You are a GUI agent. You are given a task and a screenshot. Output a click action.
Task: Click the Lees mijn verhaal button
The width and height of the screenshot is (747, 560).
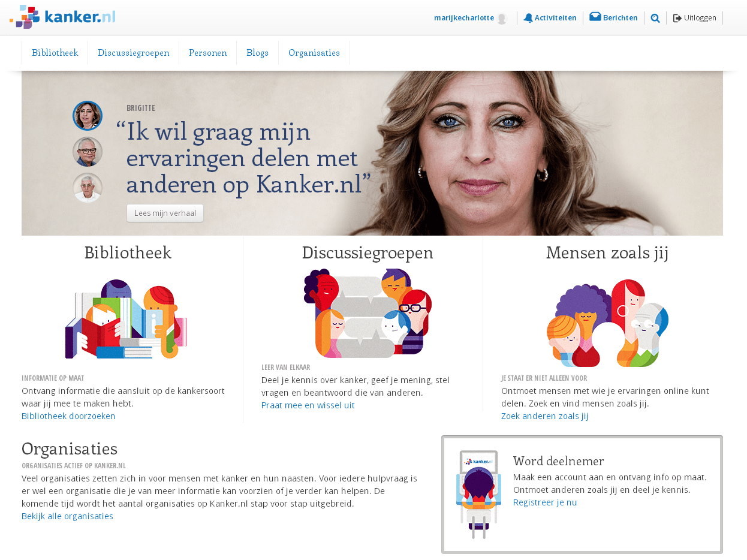[165, 213]
